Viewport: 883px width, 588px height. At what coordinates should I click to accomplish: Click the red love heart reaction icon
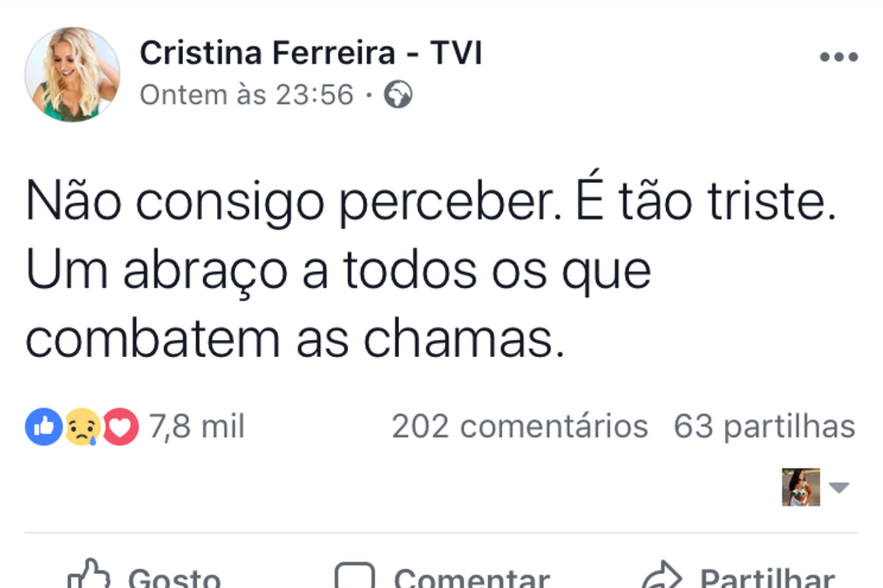pos(119,426)
